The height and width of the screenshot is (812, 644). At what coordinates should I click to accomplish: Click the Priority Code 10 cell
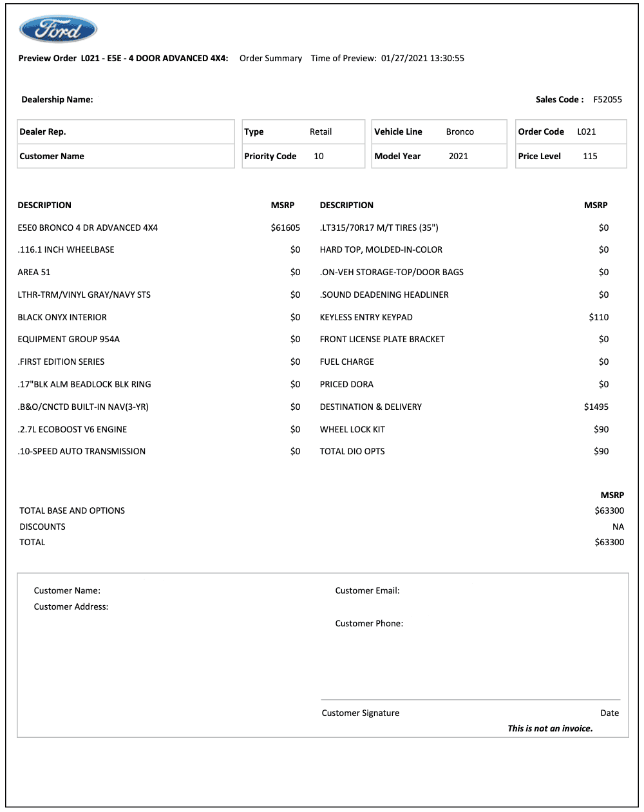point(303,156)
